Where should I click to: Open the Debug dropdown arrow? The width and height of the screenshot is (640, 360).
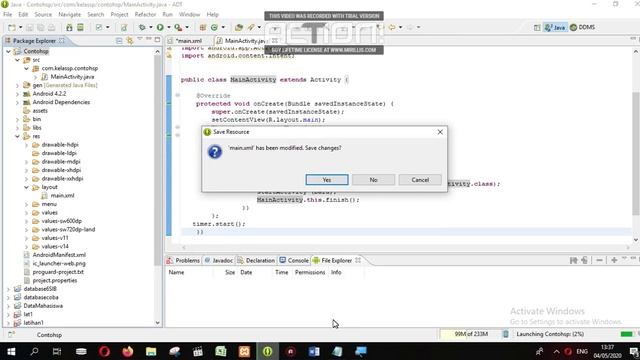[x=150, y=27]
